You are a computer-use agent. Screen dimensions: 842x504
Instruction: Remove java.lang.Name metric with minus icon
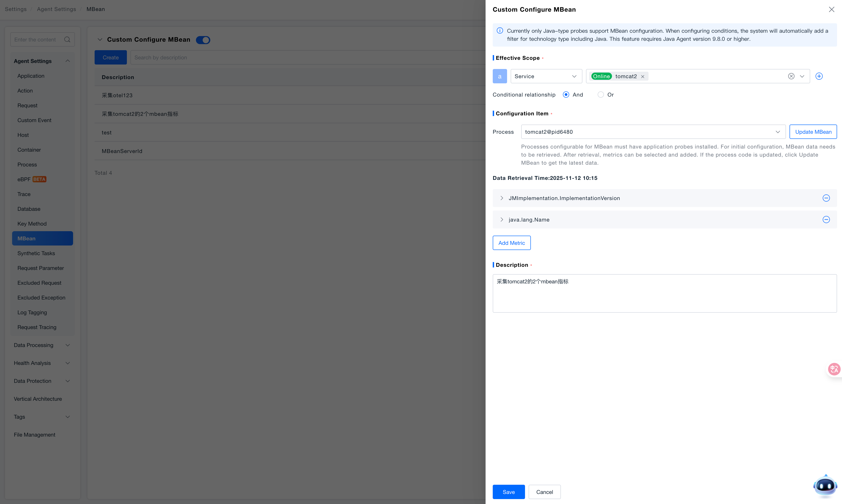click(x=826, y=219)
